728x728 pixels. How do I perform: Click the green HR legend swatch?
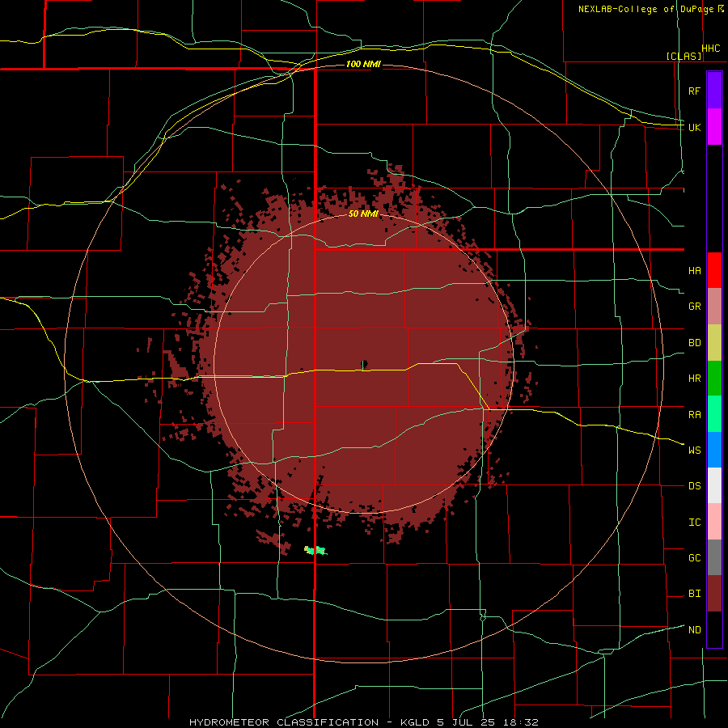(714, 379)
